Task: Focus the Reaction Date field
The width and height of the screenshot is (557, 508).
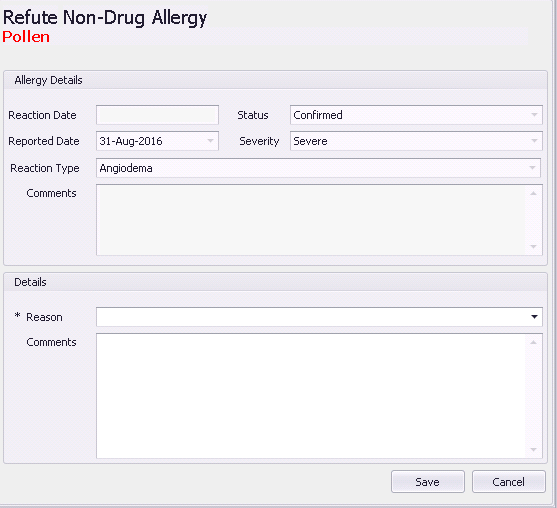Action: coord(157,115)
